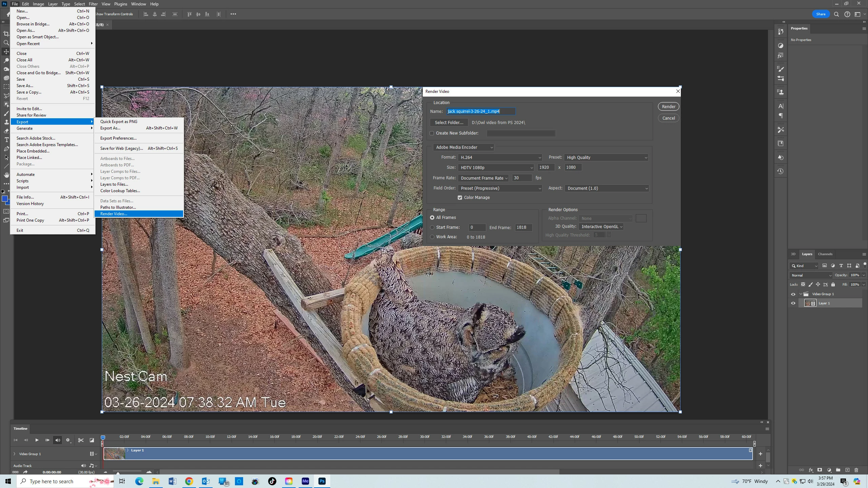Click the render to video arrow icon
Screen dimensions: 868x488
pyautogui.click(x=25, y=472)
